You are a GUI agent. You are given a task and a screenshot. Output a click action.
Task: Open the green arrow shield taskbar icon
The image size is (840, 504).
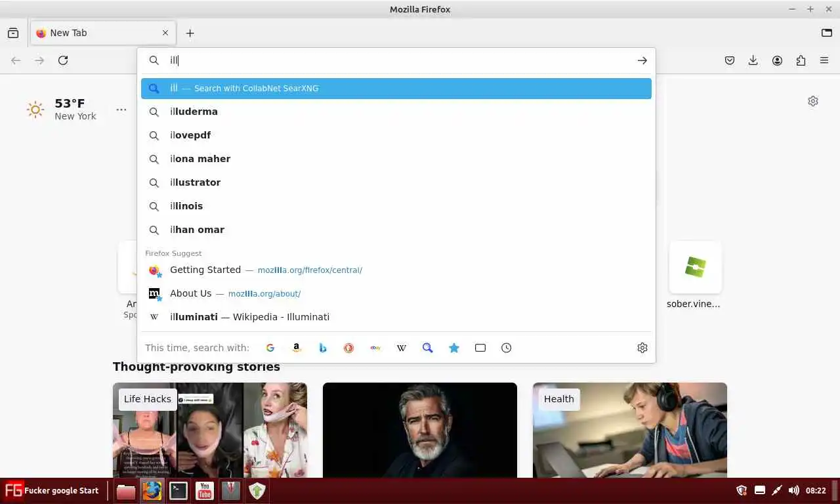tap(257, 491)
